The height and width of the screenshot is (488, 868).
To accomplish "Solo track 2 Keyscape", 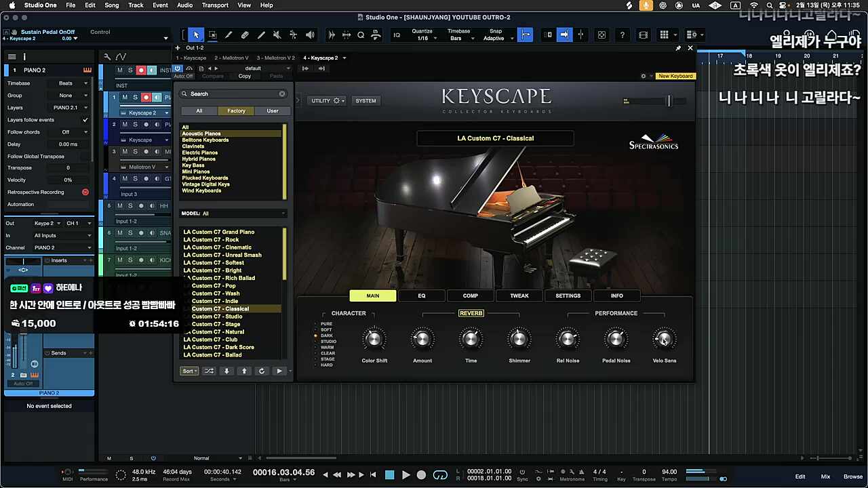I will 135,125.
